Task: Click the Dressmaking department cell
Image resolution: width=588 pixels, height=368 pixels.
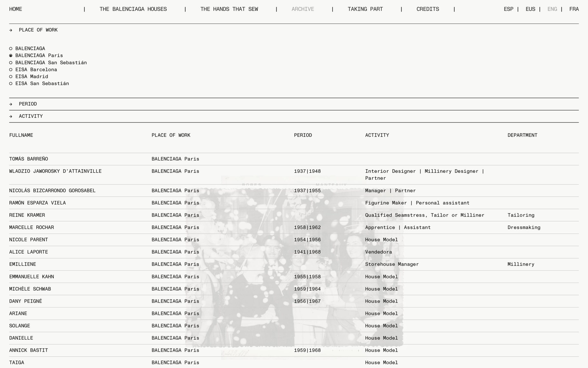Action: point(524,227)
